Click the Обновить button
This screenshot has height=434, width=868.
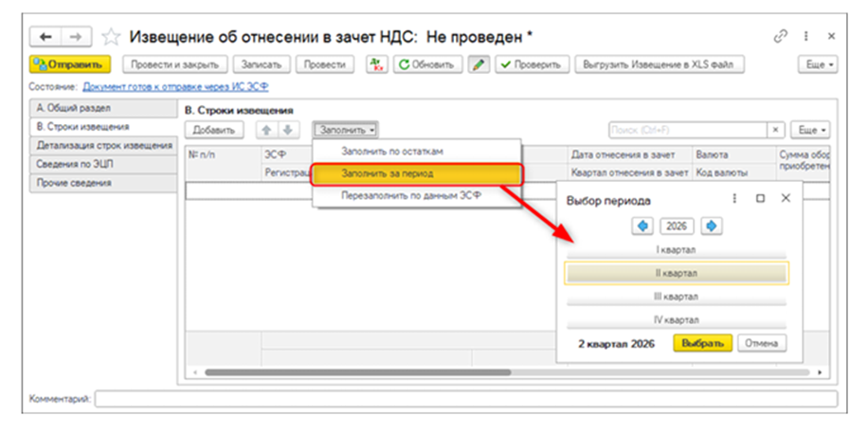(x=428, y=64)
